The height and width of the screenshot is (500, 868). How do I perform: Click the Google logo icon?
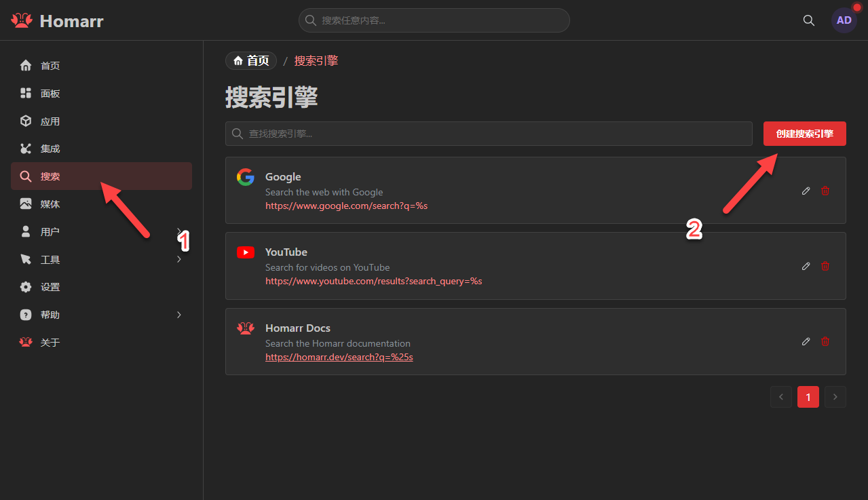[246, 177]
